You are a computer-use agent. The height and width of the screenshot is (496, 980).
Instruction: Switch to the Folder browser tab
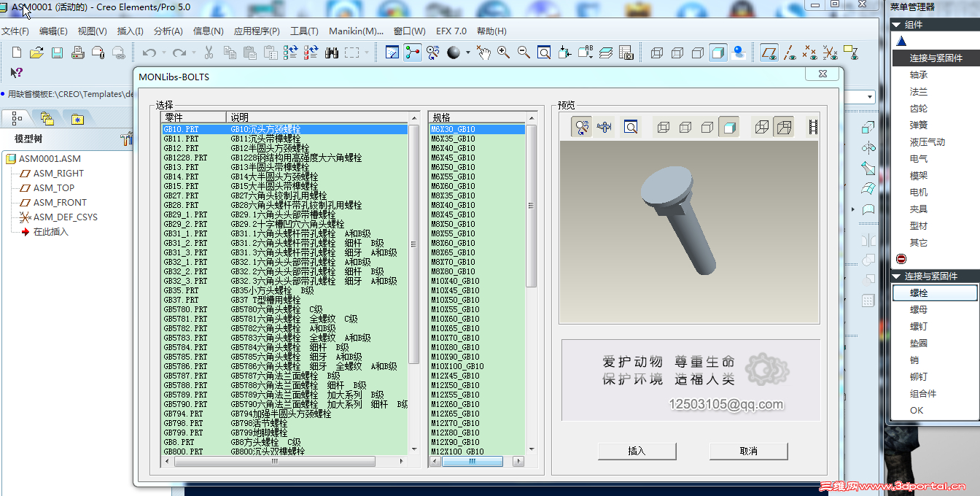coord(47,118)
